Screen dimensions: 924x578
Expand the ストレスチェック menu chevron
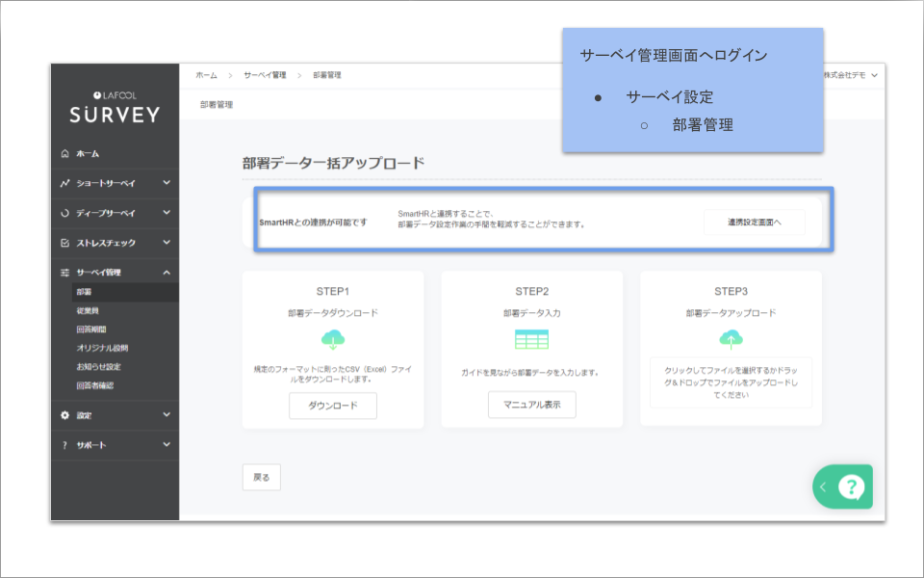click(167, 242)
